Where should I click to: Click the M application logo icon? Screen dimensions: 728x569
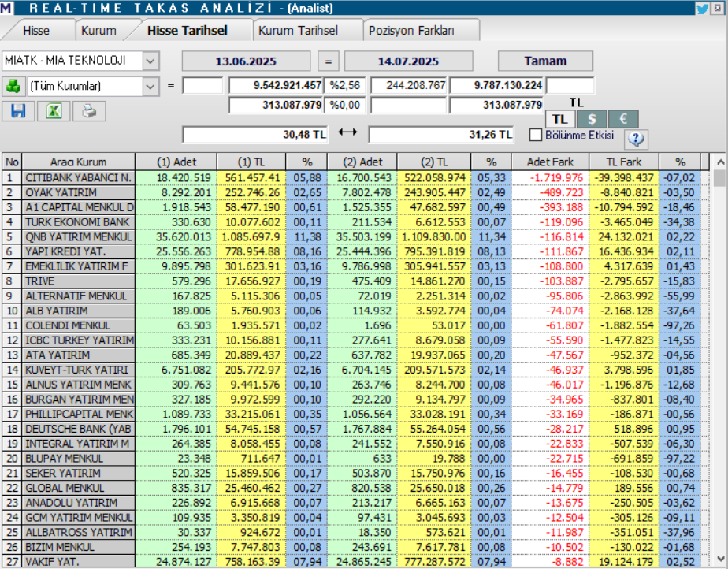pyautogui.click(x=6, y=8)
